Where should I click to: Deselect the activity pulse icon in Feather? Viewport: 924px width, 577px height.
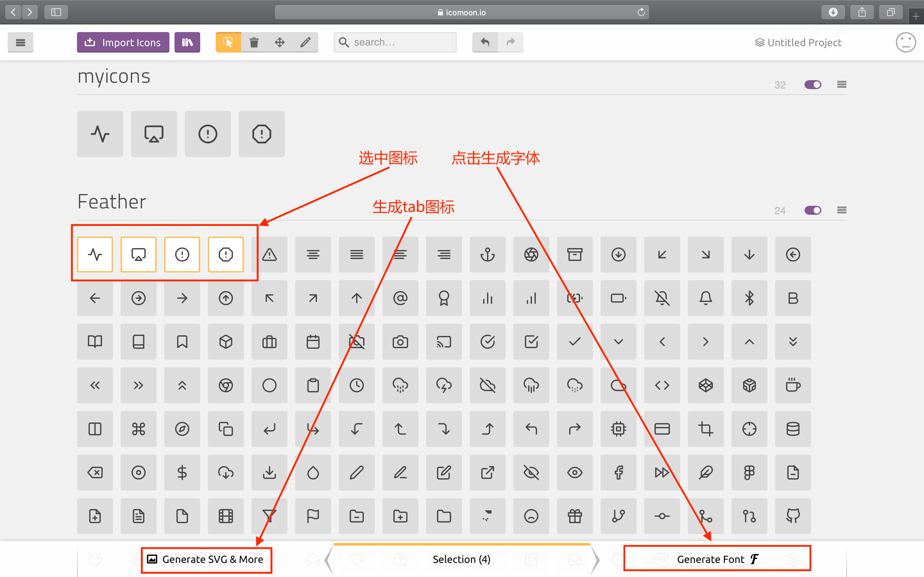95,255
